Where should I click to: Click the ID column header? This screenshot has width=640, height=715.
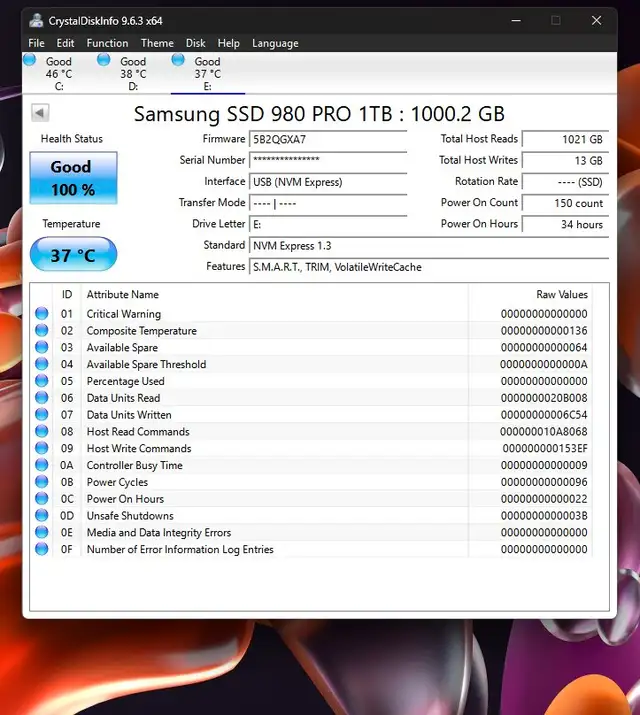tap(67, 295)
